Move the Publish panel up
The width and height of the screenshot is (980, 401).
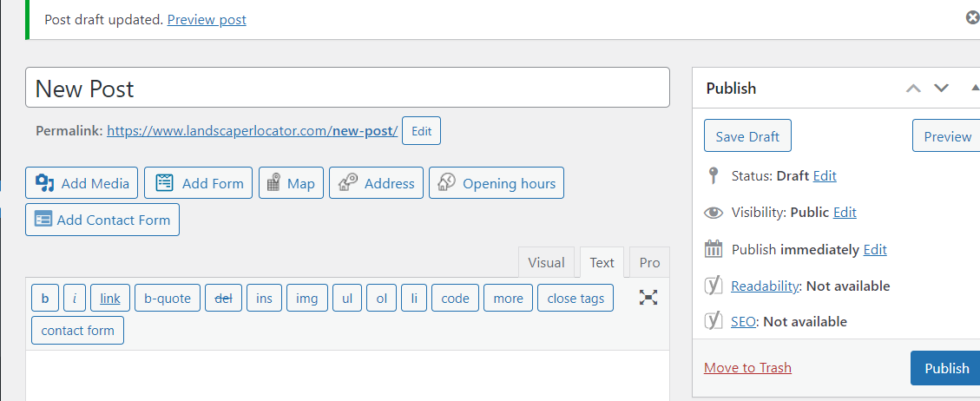pyautogui.click(x=912, y=88)
